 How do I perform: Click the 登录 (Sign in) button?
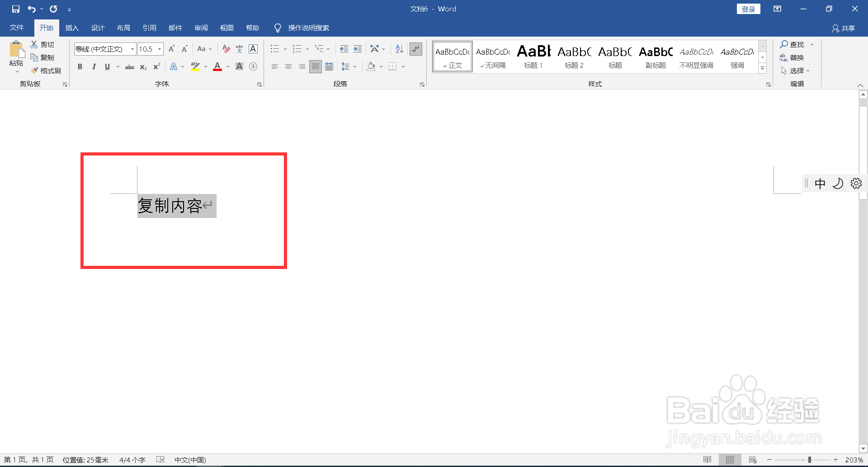(748, 9)
